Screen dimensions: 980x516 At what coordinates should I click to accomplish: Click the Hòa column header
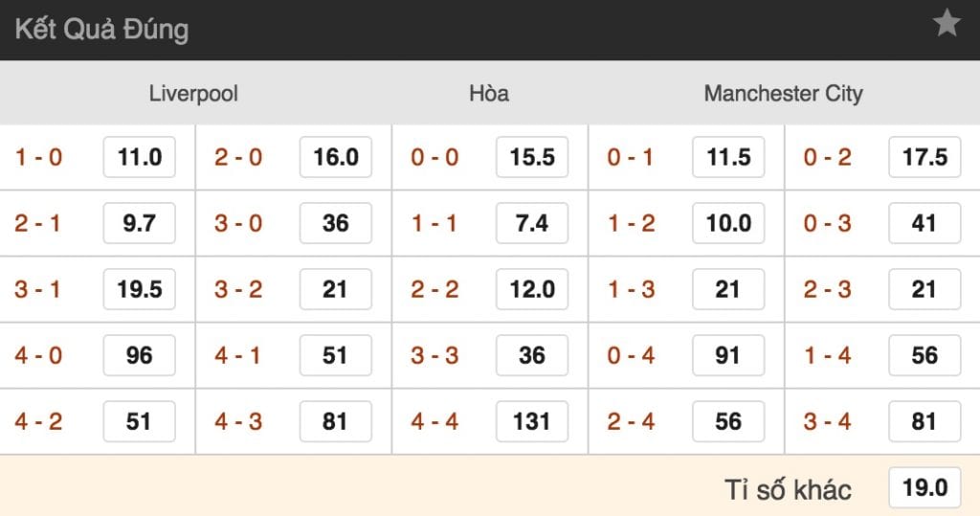[489, 94]
